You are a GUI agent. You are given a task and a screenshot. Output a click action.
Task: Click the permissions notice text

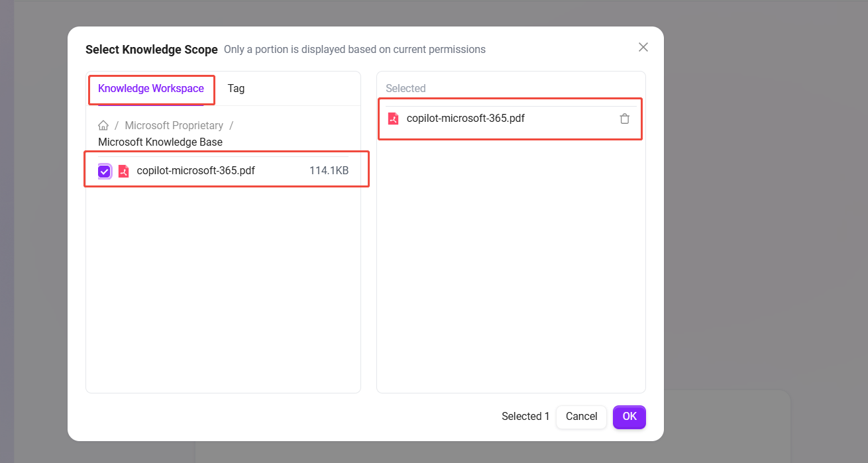pyautogui.click(x=354, y=50)
